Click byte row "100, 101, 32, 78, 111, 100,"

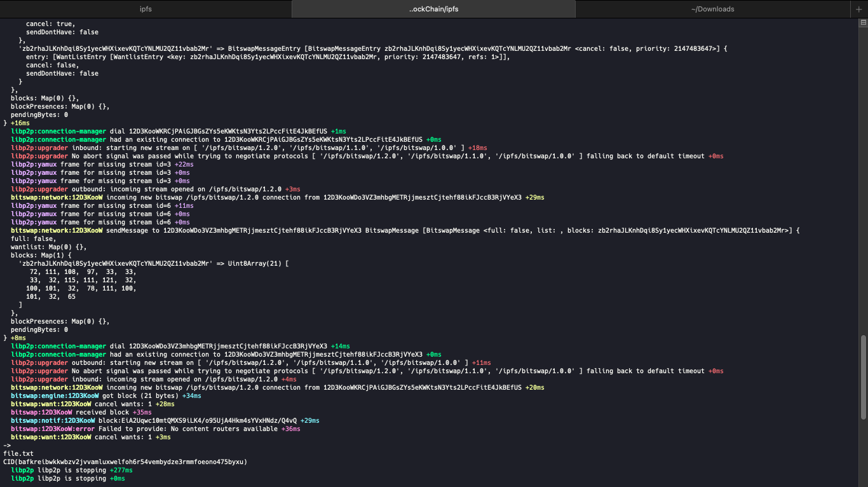click(81, 288)
